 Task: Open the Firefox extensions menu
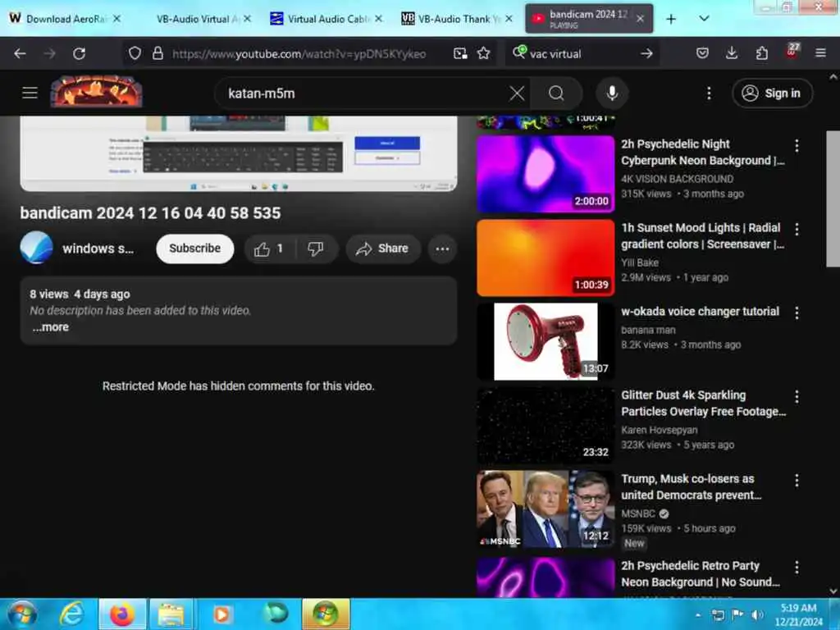pyautogui.click(x=762, y=53)
